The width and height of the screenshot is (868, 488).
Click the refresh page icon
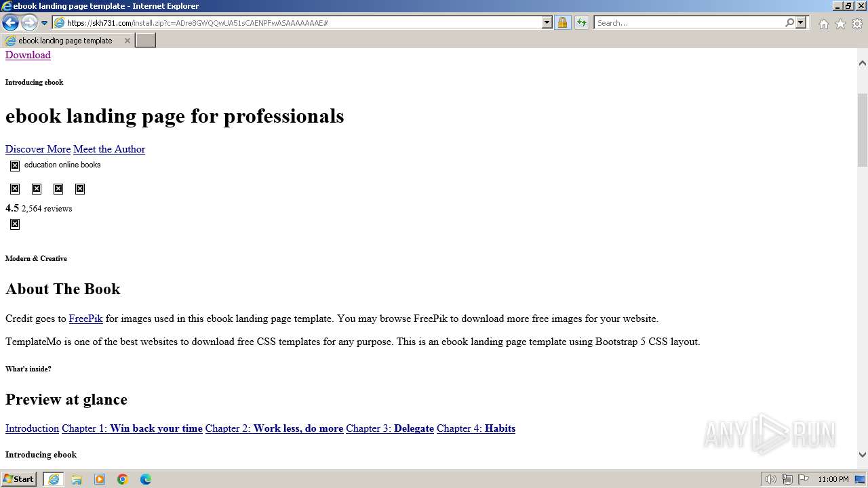tap(582, 23)
